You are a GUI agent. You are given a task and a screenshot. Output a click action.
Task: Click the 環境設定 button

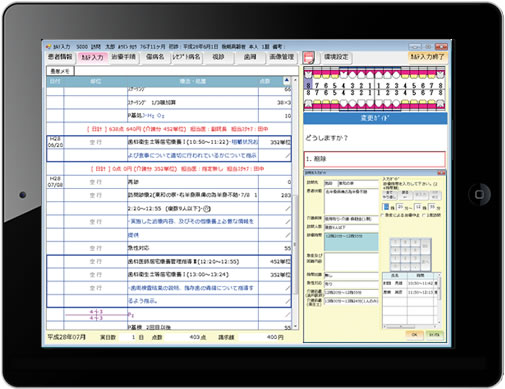[336, 57]
